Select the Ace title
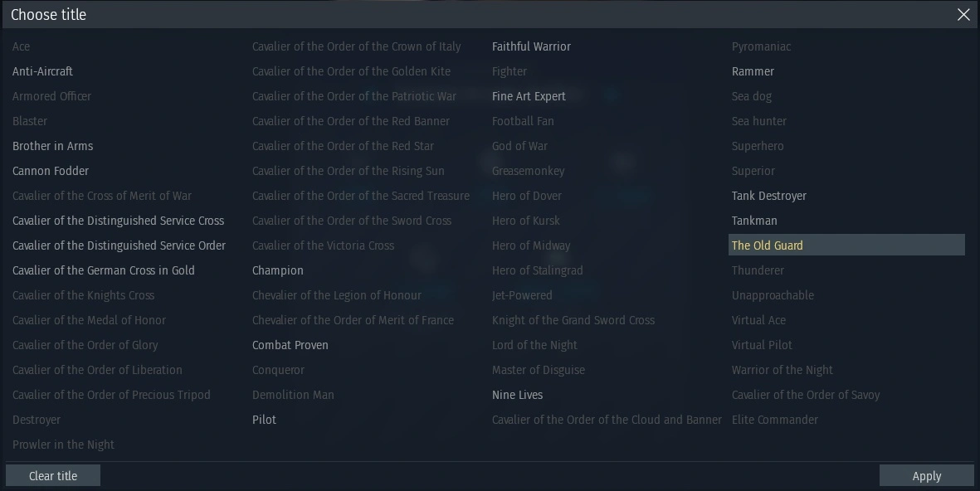 22,46
